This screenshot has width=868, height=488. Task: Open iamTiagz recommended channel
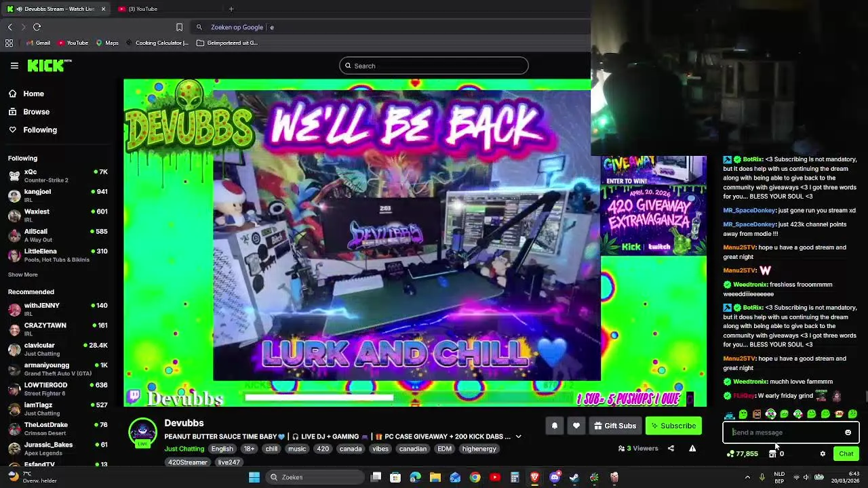[58, 409]
